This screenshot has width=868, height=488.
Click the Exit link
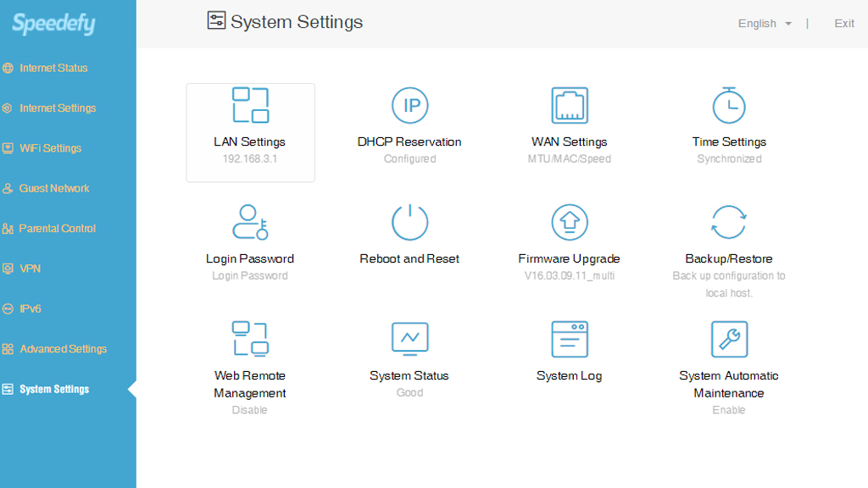844,23
